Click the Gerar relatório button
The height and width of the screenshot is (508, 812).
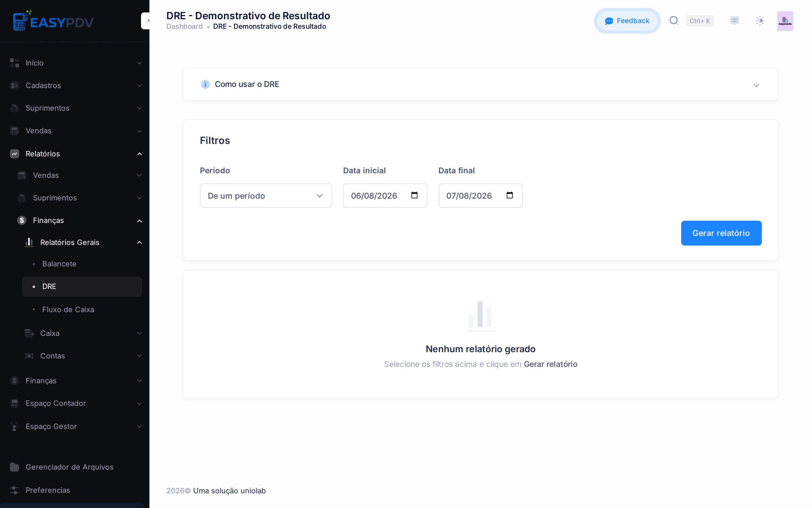coord(721,233)
